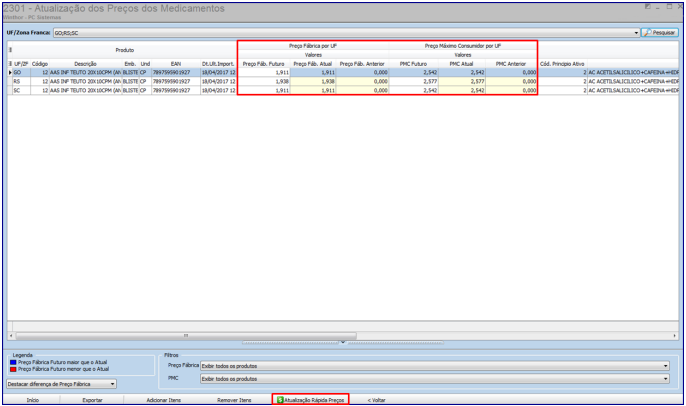This screenshot has height=406, width=686.
Task: Click the PMC Atual column header
Action: coord(461,64)
